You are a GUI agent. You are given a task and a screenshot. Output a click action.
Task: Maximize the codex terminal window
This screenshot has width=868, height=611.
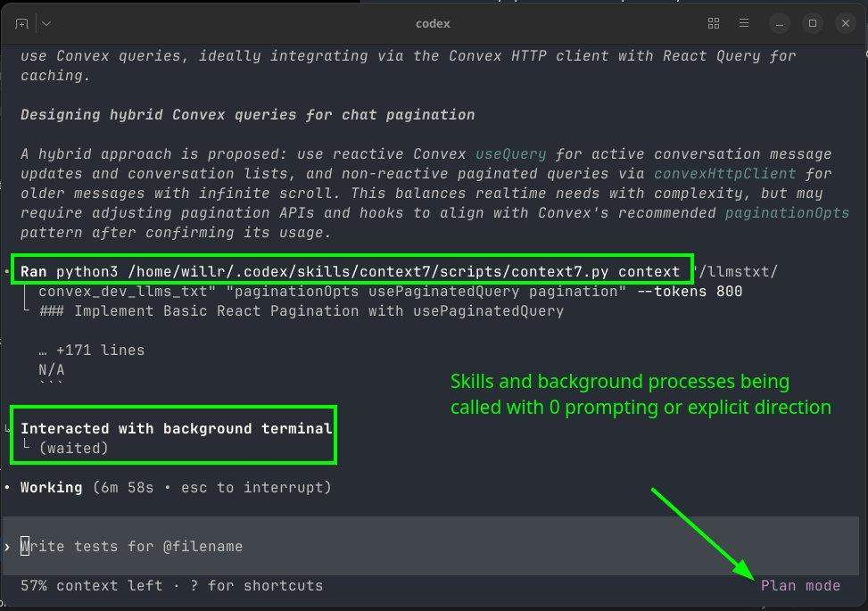tap(813, 23)
